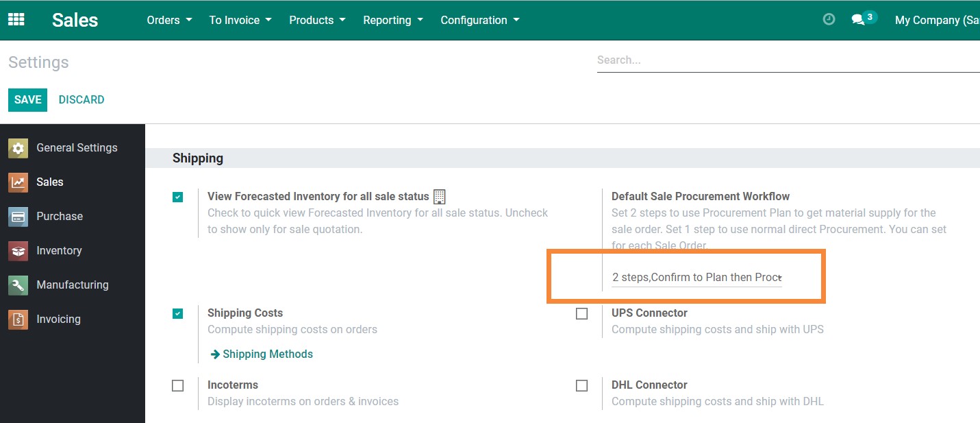Select the Sales settings tab
Image resolution: width=980 pixels, height=423 pixels.
point(73,182)
